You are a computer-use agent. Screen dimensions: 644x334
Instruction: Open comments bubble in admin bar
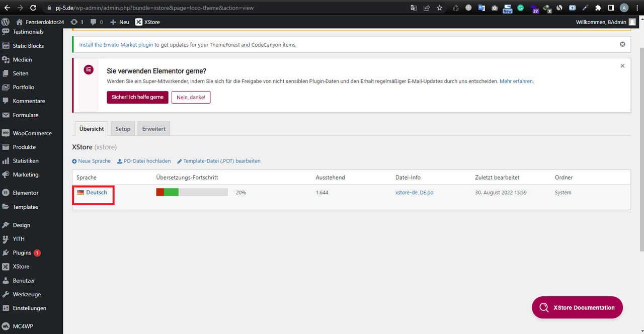(97, 22)
